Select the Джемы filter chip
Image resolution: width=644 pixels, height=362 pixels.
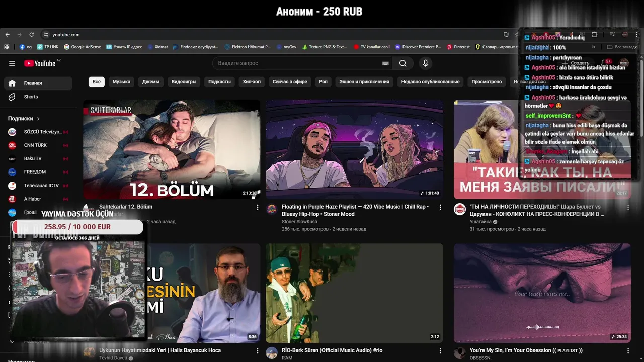pos(151,82)
